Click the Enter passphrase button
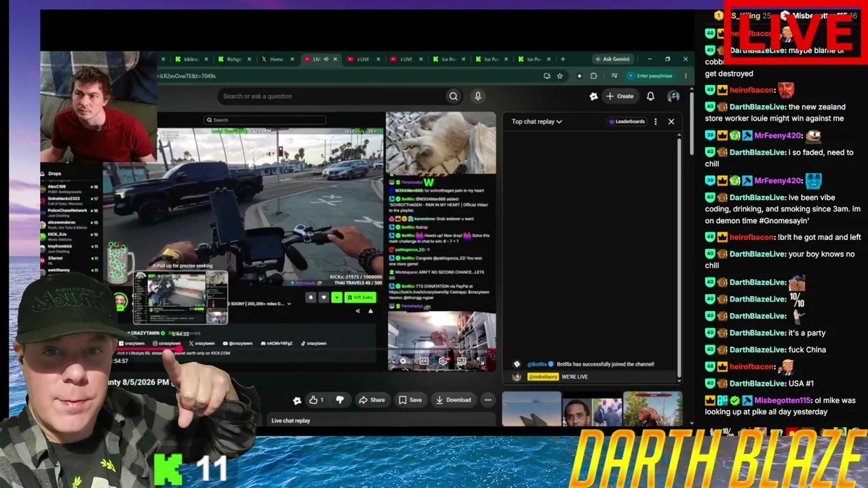Viewport: 868px width, 488px height. point(650,76)
